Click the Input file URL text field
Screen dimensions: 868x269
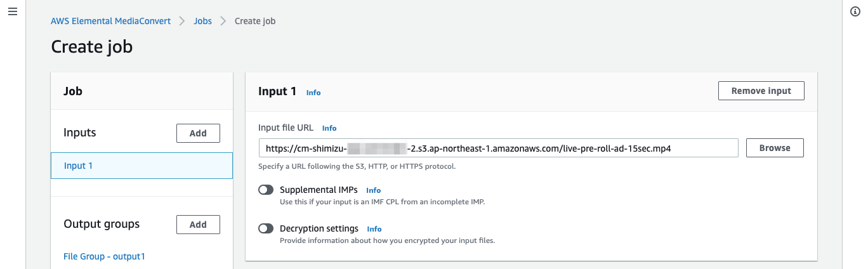tap(498, 148)
